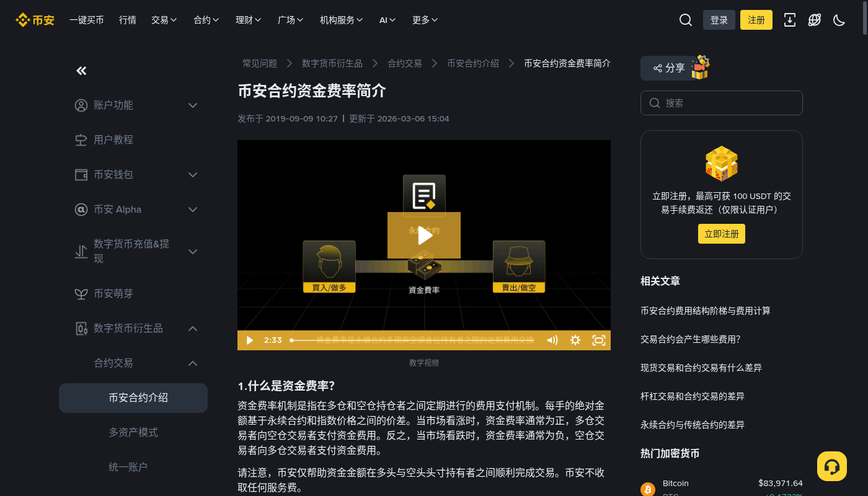Go to 行情 in top navigation

coord(128,20)
